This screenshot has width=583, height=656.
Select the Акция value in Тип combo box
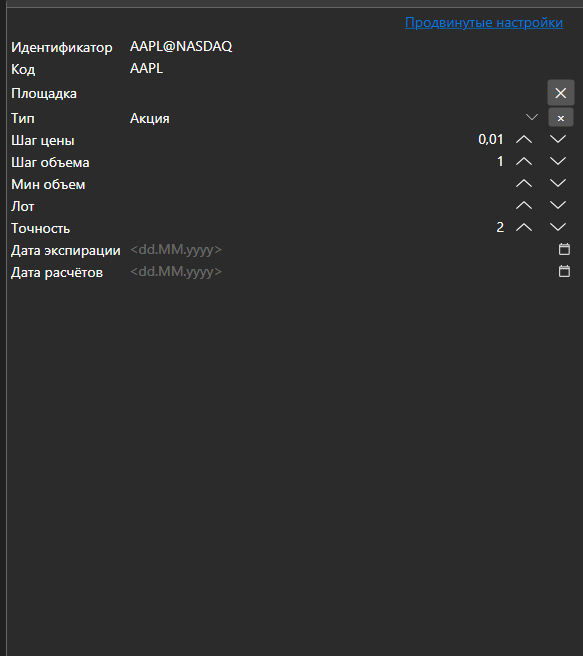coord(150,118)
